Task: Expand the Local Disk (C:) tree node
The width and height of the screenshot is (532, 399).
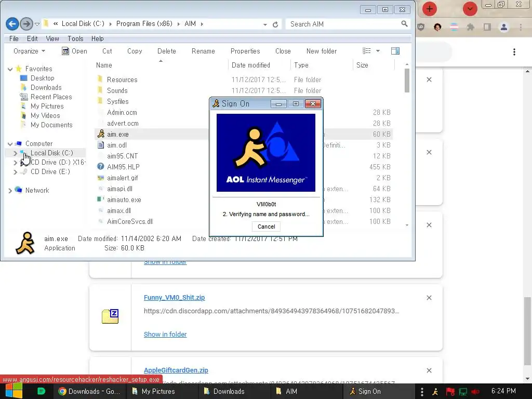Action: click(x=15, y=153)
